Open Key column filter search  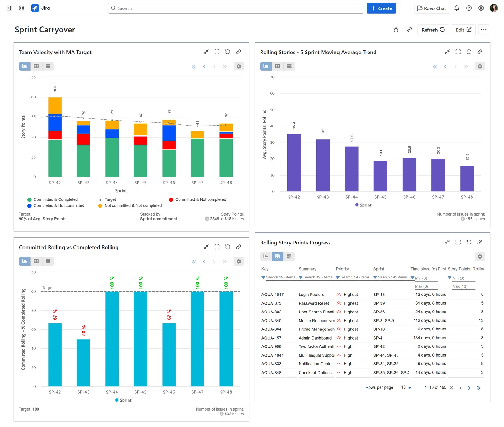279,278
